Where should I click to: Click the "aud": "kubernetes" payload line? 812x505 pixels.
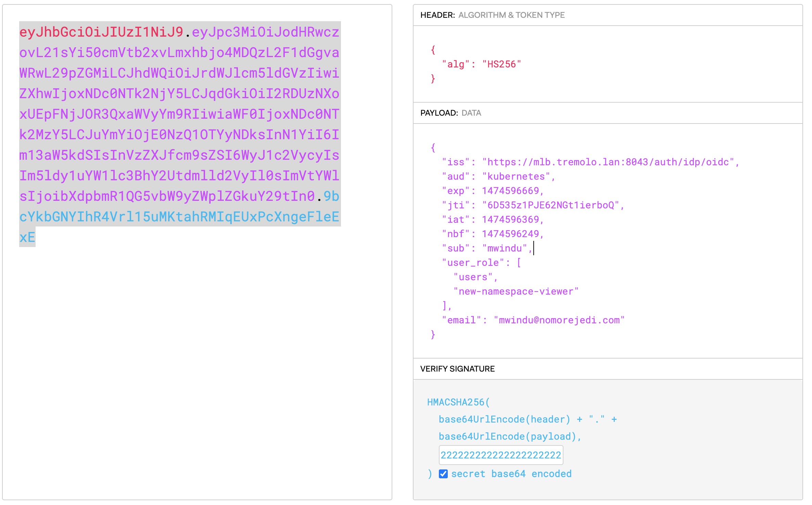coord(498,177)
